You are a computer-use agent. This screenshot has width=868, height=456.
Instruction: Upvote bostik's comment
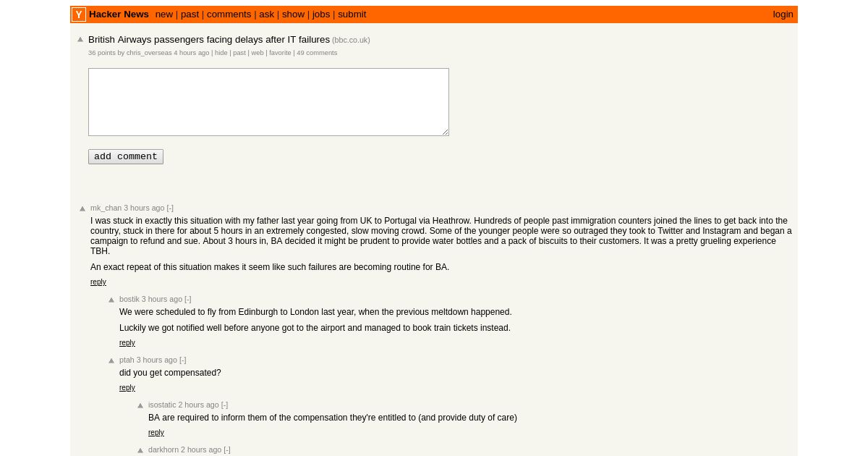111,300
